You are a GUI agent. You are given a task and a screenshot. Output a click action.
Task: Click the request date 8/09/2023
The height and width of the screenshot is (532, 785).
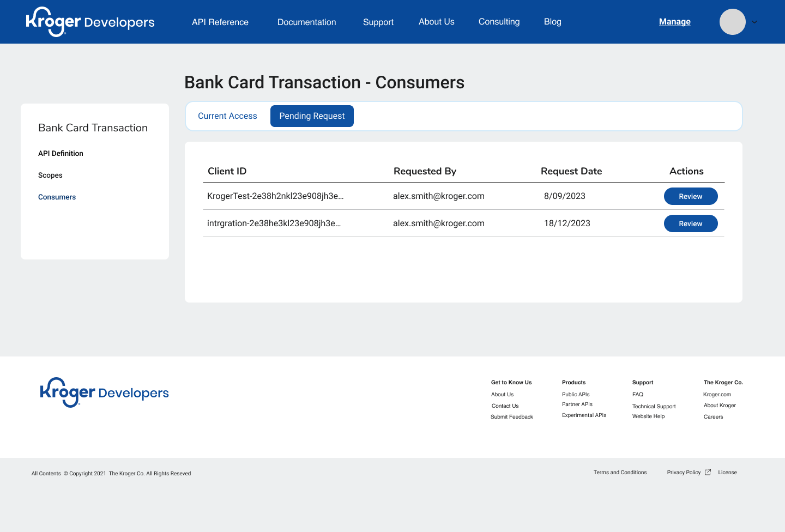[565, 196]
